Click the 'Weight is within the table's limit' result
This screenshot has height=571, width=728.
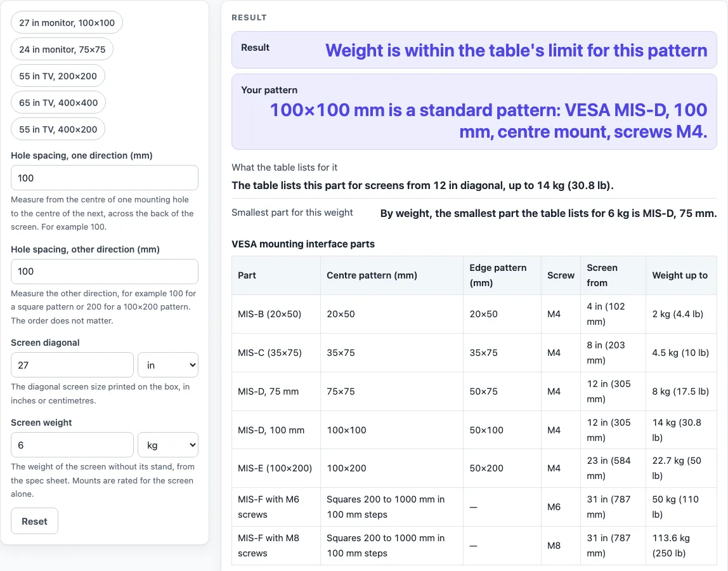(x=516, y=50)
